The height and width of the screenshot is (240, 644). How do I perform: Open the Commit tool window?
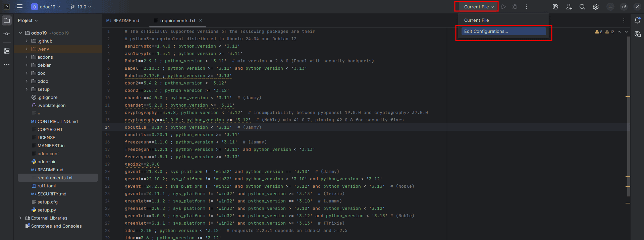click(x=7, y=34)
